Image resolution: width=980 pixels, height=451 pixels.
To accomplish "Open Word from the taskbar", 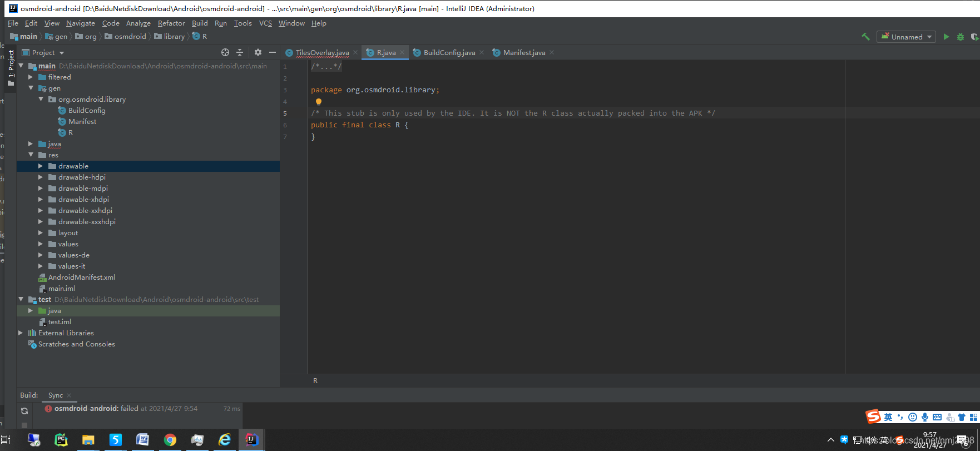I will coord(143,440).
